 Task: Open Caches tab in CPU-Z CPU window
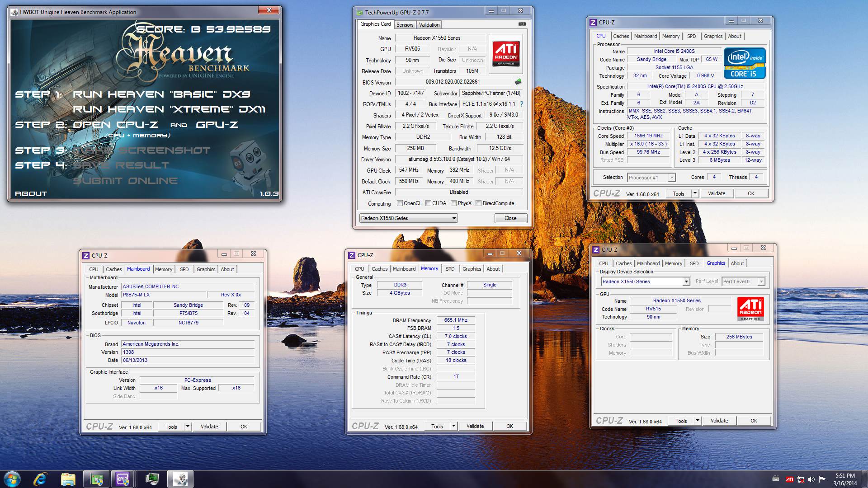click(x=621, y=36)
